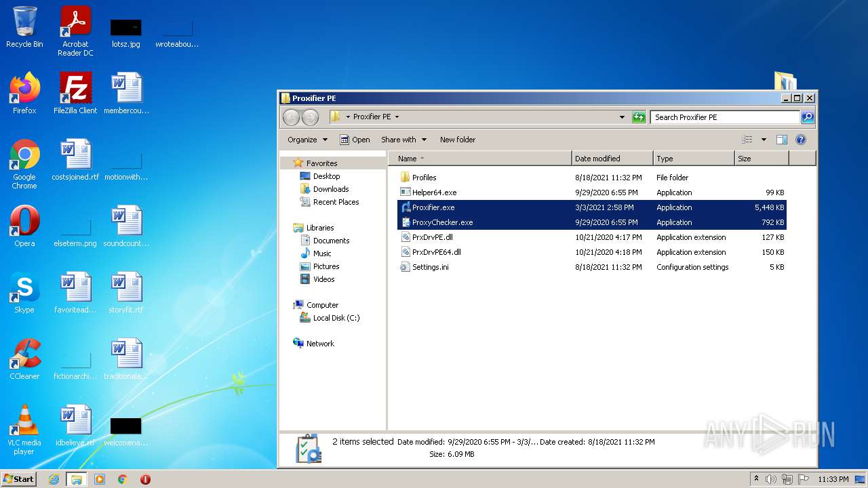
Task: Click the taskbar clock 11:33 PM
Action: point(833,479)
